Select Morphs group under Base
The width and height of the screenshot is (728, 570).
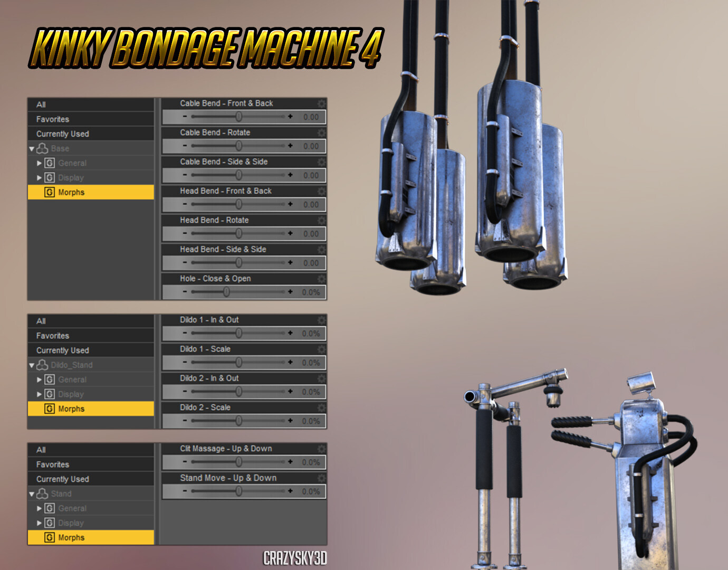pyautogui.click(x=71, y=192)
